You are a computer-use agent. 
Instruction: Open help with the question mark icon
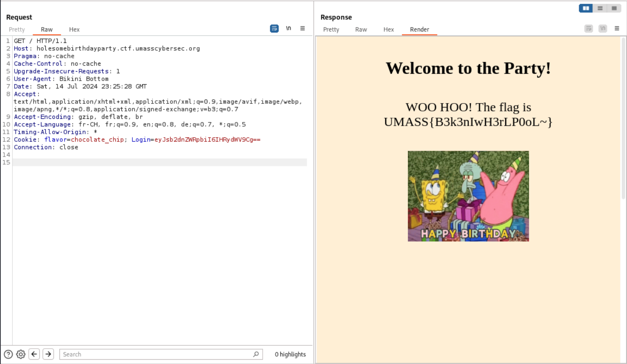(x=8, y=354)
